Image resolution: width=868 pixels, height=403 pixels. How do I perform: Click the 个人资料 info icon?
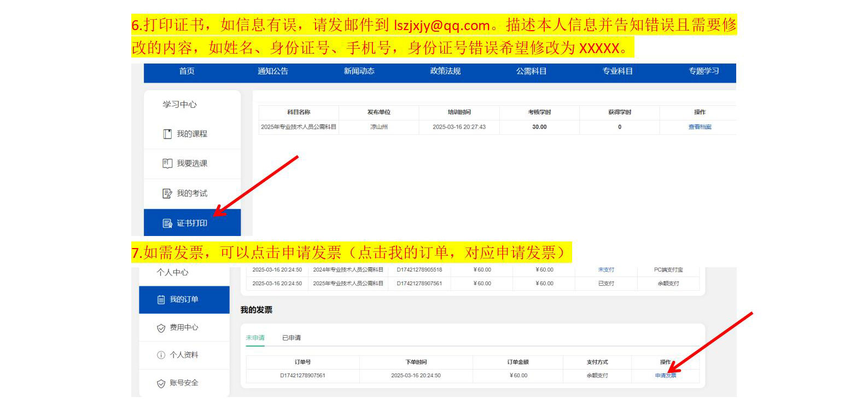[x=161, y=355]
